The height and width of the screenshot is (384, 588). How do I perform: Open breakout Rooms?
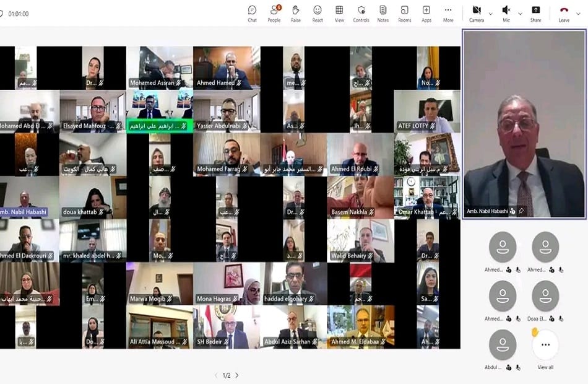pyautogui.click(x=404, y=13)
